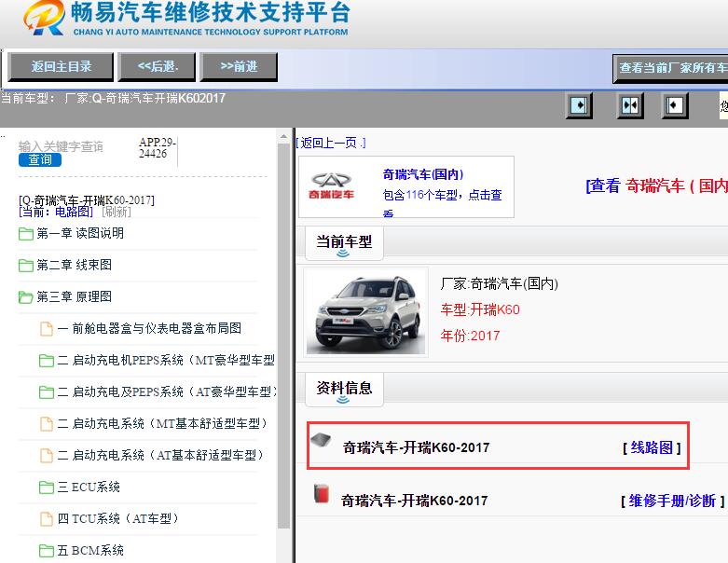Screen dimensions: 728x563
Task: Click the Chery brand logo image
Action: pyautogui.click(x=331, y=186)
